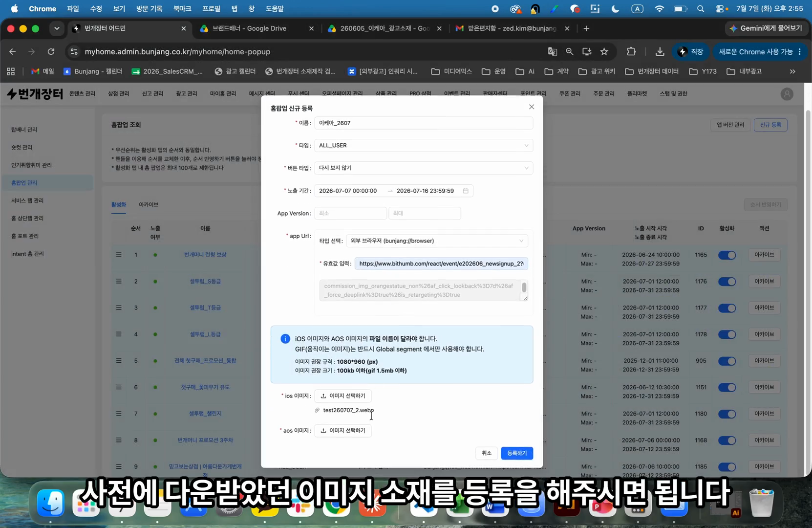This screenshot has height=528, width=812.
Task: Click the attached file test260707_2.webp
Action: pos(348,410)
